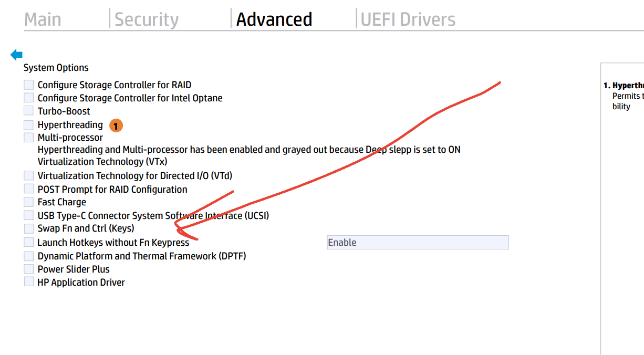Check POST Prompt for RAID Configuration

point(28,189)
